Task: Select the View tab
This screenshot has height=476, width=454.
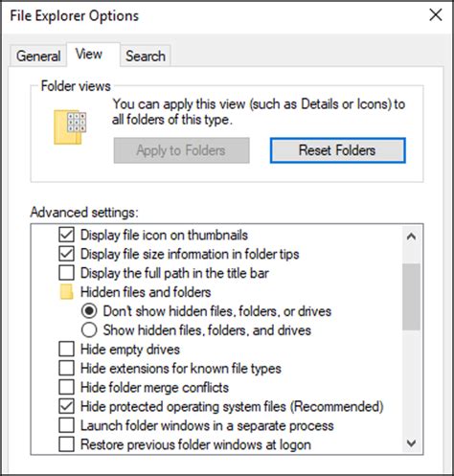Action: tap(93, 55)
